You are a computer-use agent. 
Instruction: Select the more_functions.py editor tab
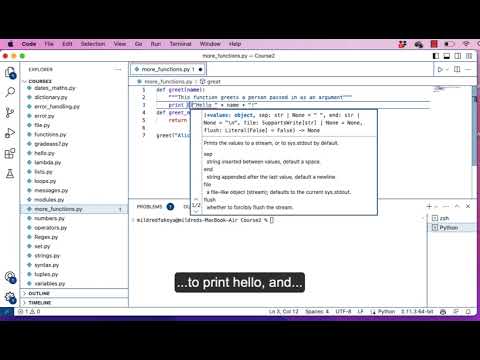click(168, 69)
